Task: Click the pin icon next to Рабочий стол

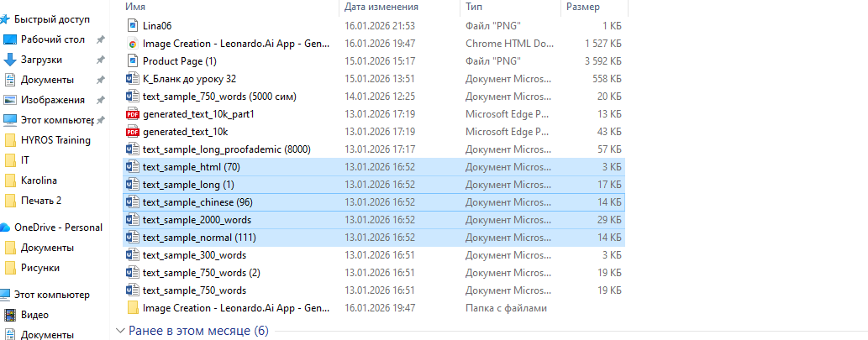Action: pos(101,39)
